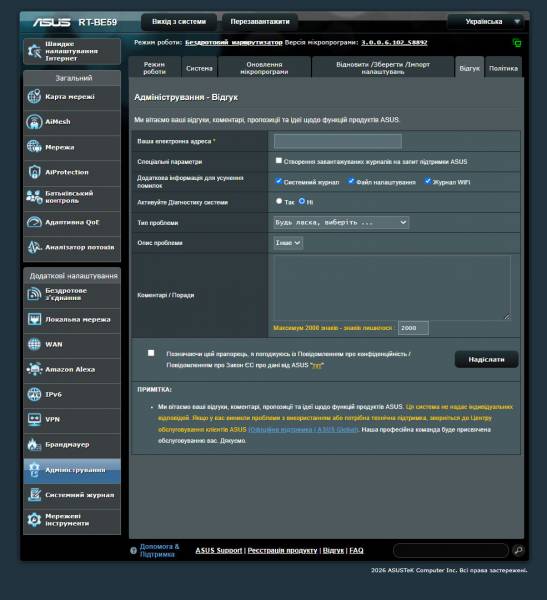This screenshot has width=547, height=600.
Task: Click the Перезавантажити button
Action: pyautogui.click(x=260, y=22)
